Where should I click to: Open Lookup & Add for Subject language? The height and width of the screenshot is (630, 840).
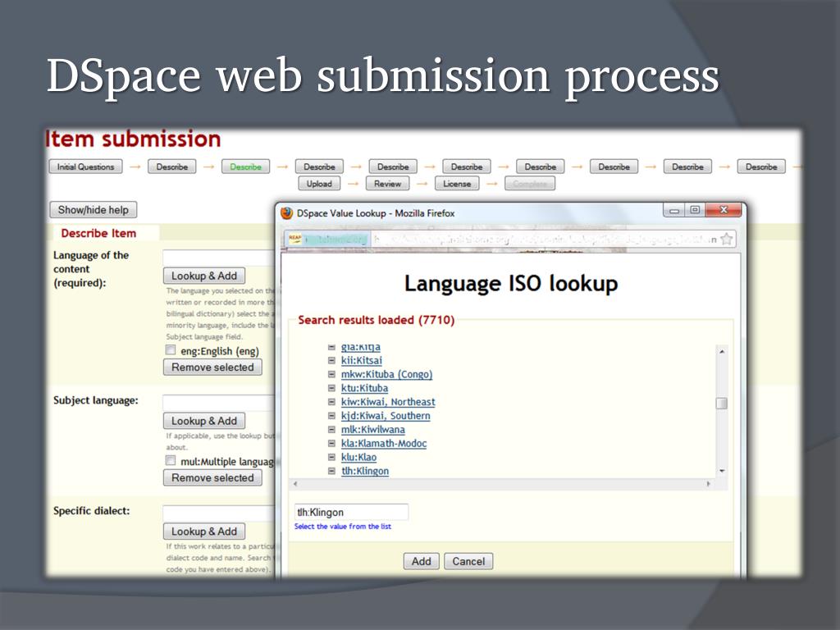coord(204,421)
